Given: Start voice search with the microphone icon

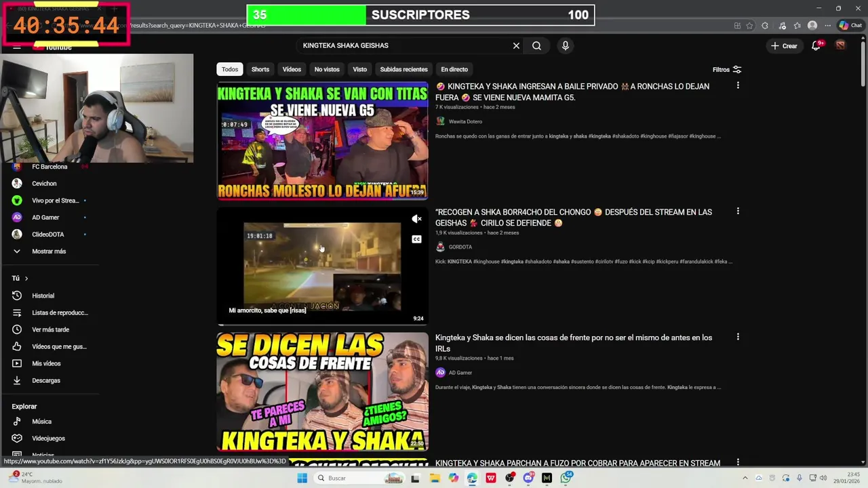Looking at the screenshot, I should 565,45.
